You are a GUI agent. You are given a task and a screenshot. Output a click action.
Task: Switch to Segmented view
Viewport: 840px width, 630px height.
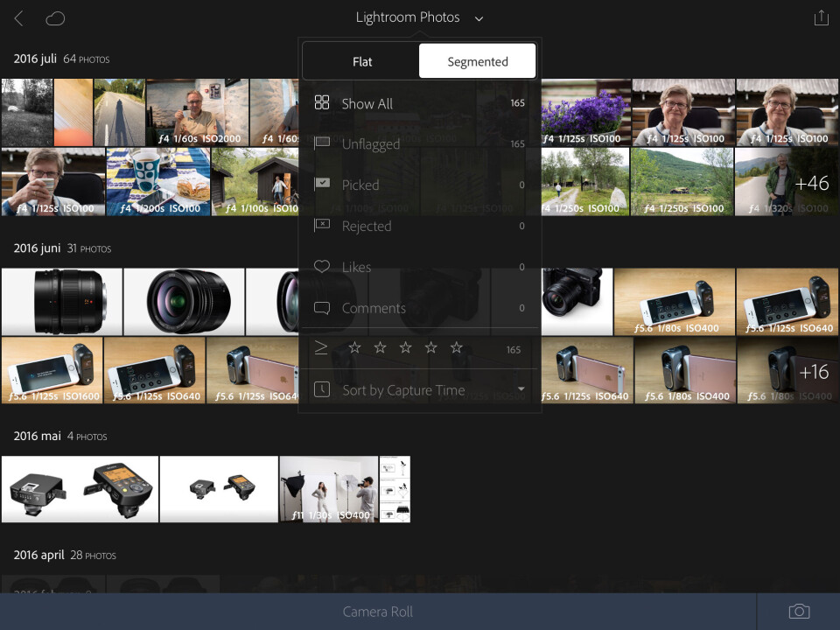[478, 61]
